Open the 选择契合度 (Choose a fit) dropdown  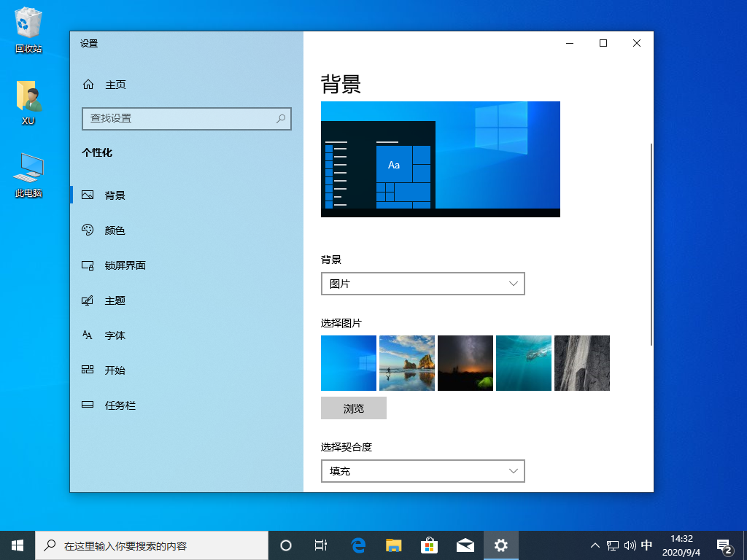click(x=423, y=471)
